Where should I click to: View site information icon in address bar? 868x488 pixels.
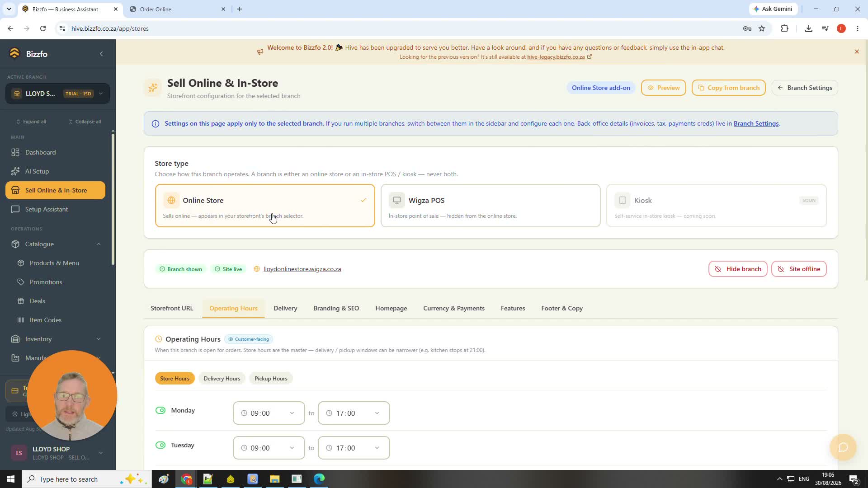(62, 28)
